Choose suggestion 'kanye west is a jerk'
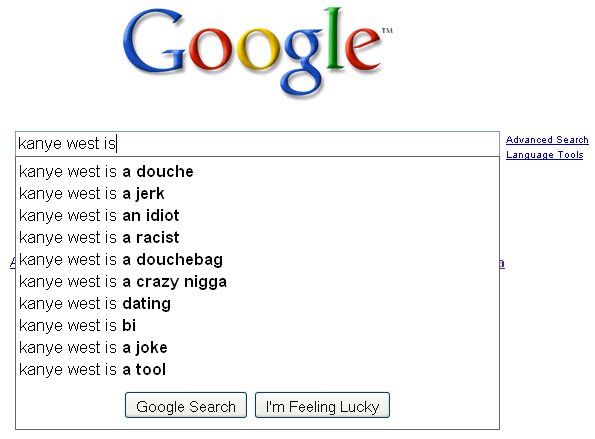The image size is (595, 439). (x=257, y=194)
